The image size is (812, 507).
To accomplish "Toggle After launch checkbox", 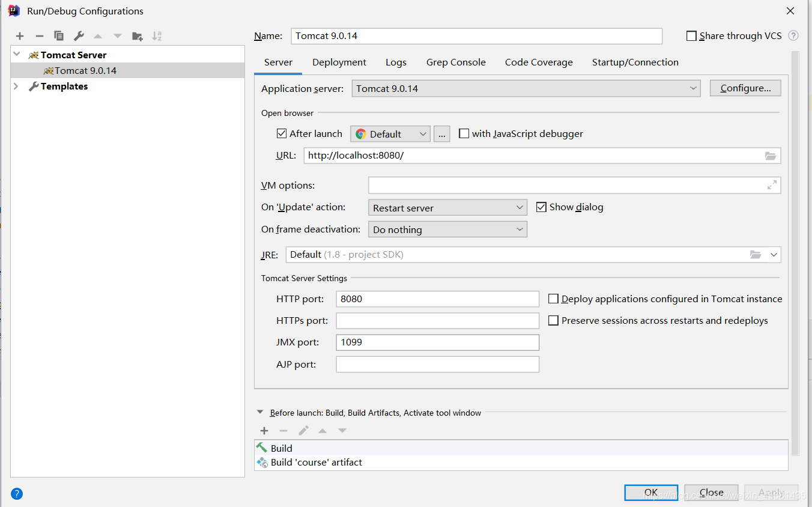I will pyautogui.click(x=282, y=133).
